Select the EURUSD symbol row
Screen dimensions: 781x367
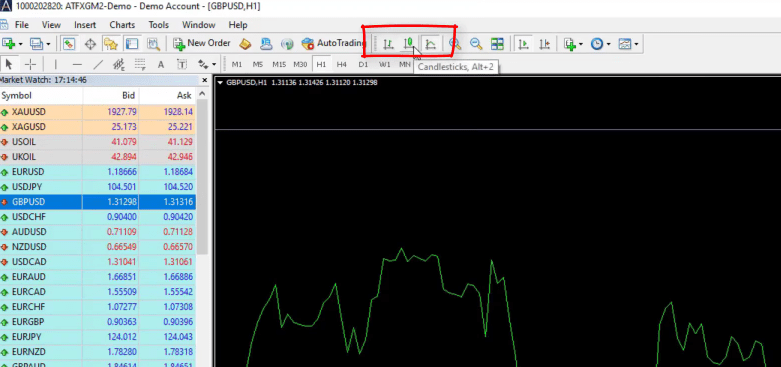98,172
